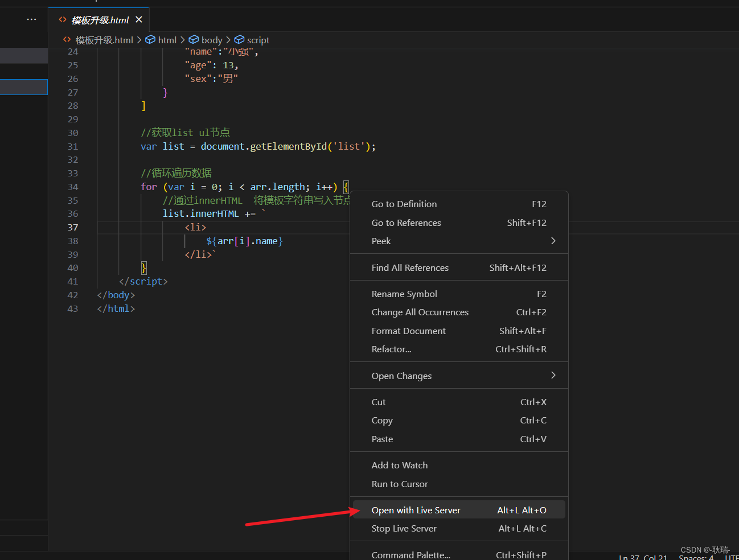The image size is (739, 560).
Task: Click the html breadcrumb segment
Action: click(x=167, y=40)
